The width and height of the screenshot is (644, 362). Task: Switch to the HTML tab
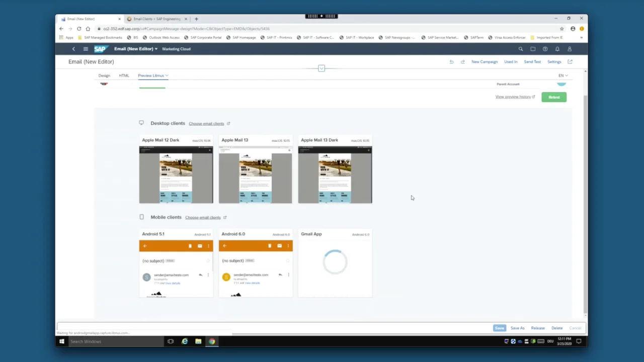coord(124,75)
